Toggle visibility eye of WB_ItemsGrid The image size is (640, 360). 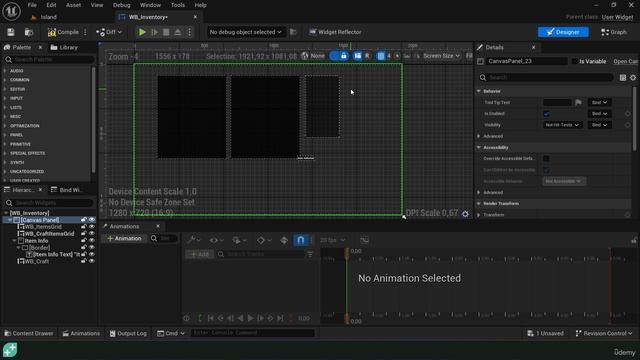tap(92, 227)
